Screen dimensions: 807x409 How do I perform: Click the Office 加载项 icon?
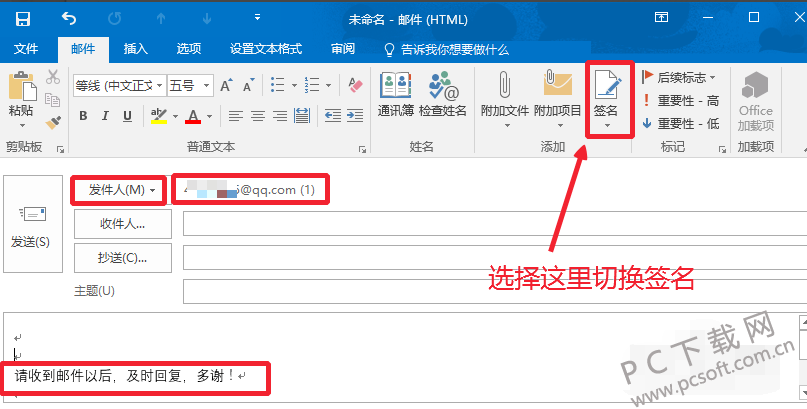755,101
